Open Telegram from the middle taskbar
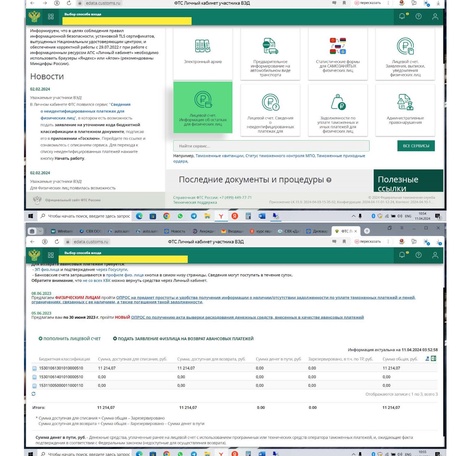456x456 pixels. pyautogui.click(x=194, y=216)
